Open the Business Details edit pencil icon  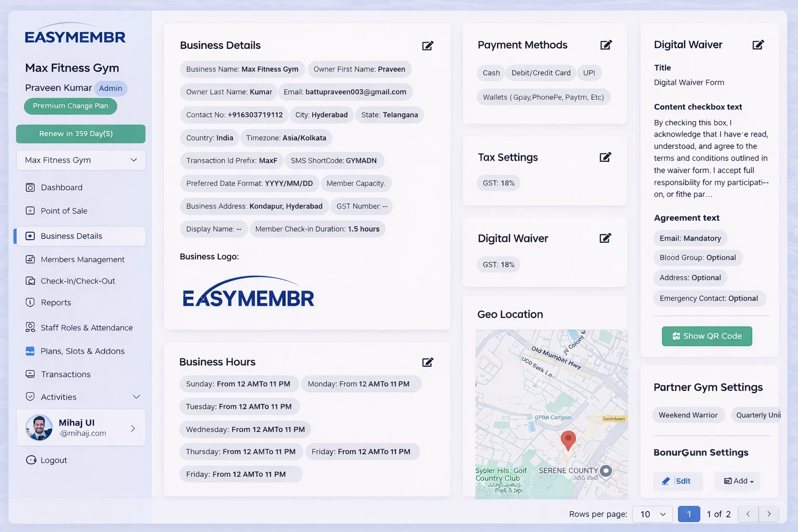(x=427, y=46)
